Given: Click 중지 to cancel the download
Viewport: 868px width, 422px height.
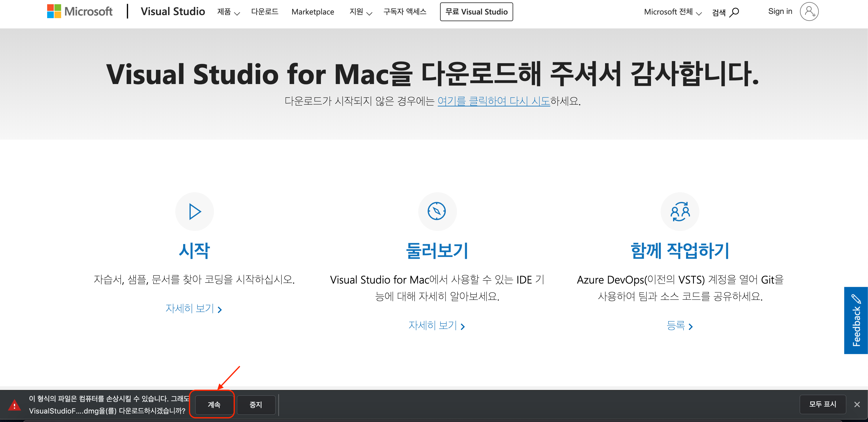Looking at the screenshot, I should pos(255,404).
